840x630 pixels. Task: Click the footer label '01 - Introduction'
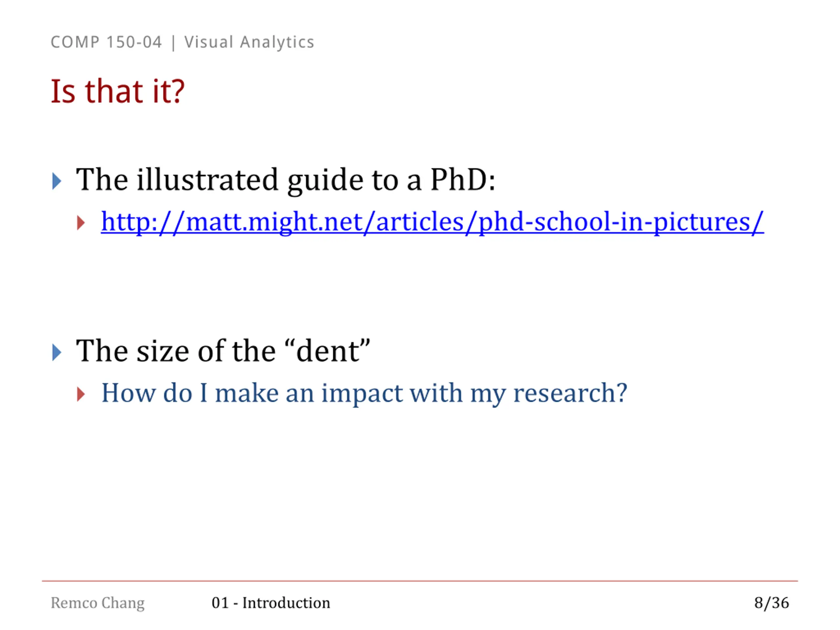(271, 603)
